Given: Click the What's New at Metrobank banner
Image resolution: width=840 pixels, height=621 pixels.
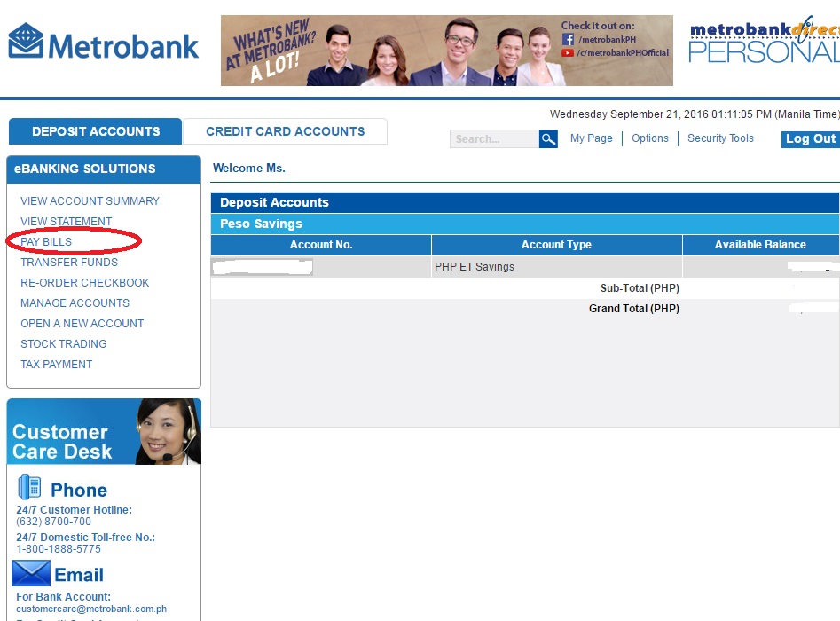Looking at the screenshot, I should click(447, 51).
